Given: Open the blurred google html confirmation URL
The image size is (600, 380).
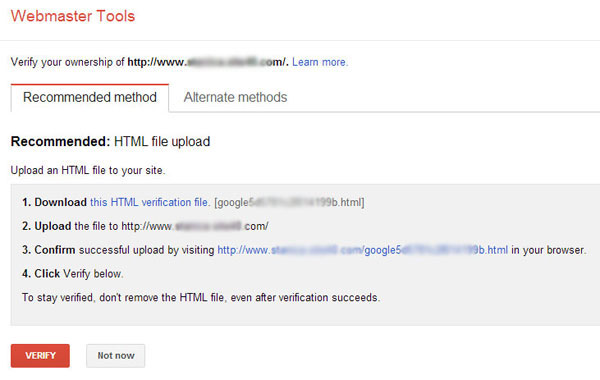Looking at the screenshot, I should pos(362,250).
